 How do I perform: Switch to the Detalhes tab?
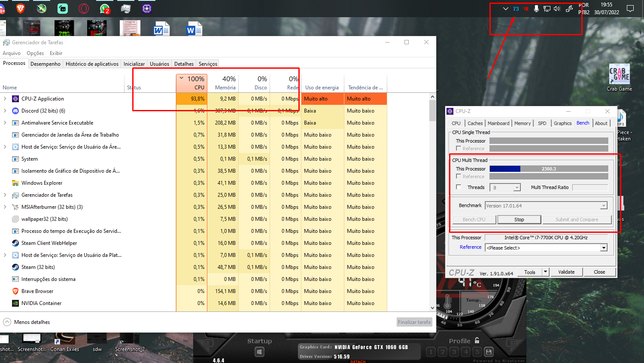pos(184,64)
